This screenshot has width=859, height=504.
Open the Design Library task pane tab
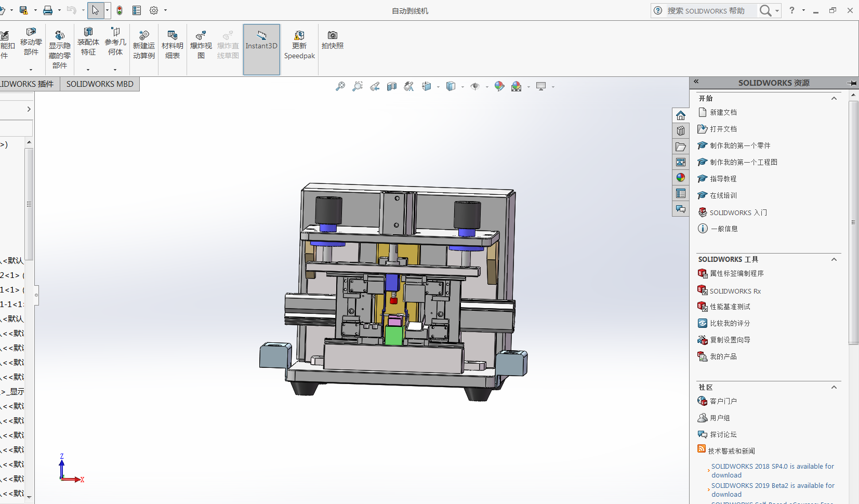[681, 130]
